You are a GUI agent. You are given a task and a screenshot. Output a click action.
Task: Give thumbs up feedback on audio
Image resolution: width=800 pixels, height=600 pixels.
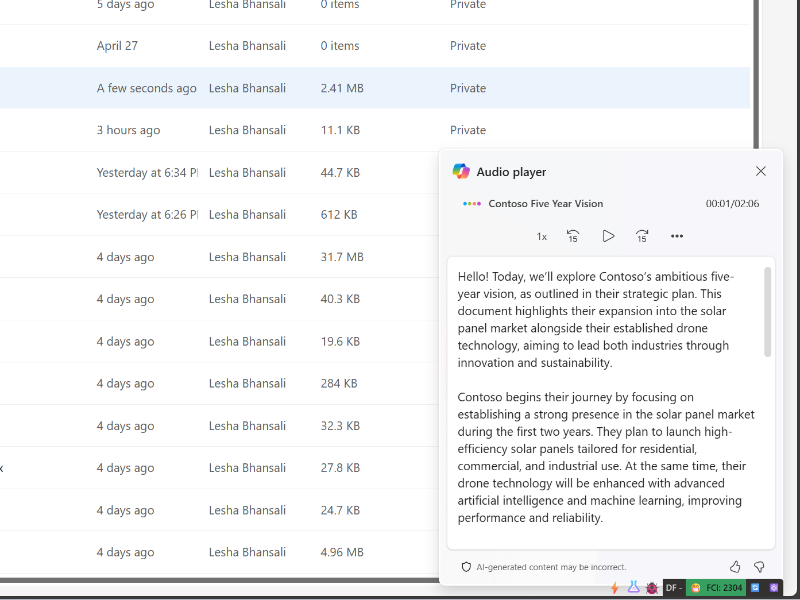point(735,566)
